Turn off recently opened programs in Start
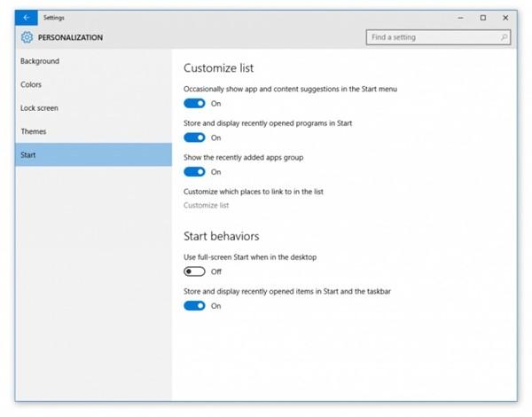This screenshot has height=417, width=532. point(194,138)
